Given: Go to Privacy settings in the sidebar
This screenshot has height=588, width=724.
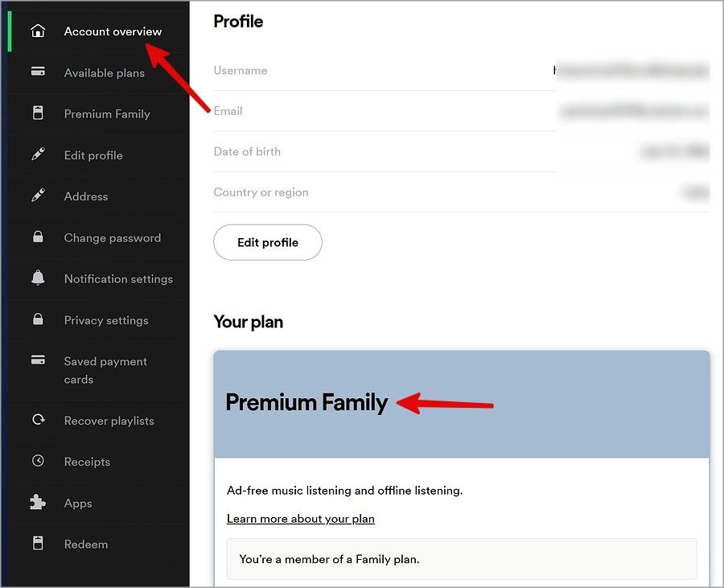Looking at the screenshot, I should coord(99,320).
